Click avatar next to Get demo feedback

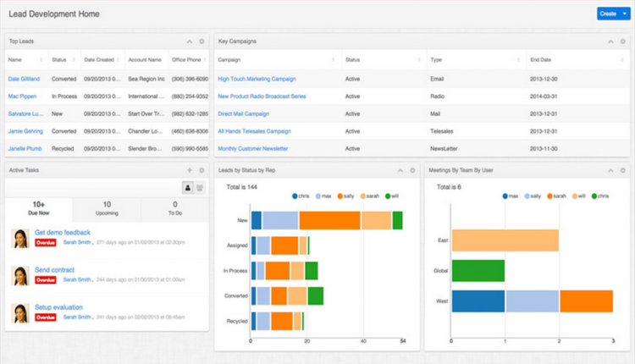click(x=20, y=238)
